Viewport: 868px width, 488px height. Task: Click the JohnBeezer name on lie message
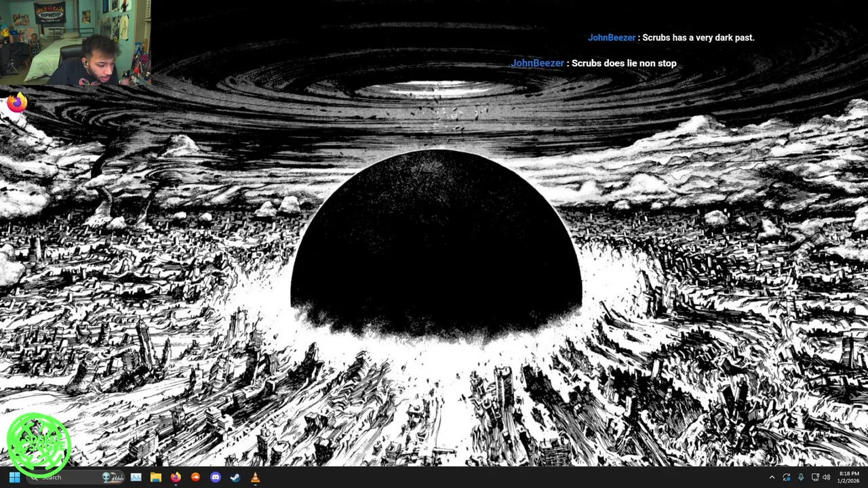537,63
